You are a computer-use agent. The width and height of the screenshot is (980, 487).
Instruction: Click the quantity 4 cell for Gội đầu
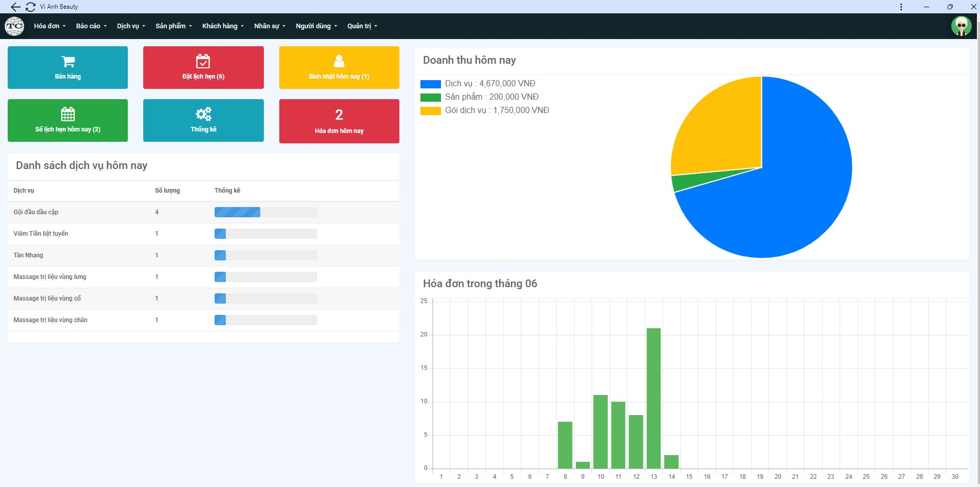pyautogui.click(x=157, y=212)
